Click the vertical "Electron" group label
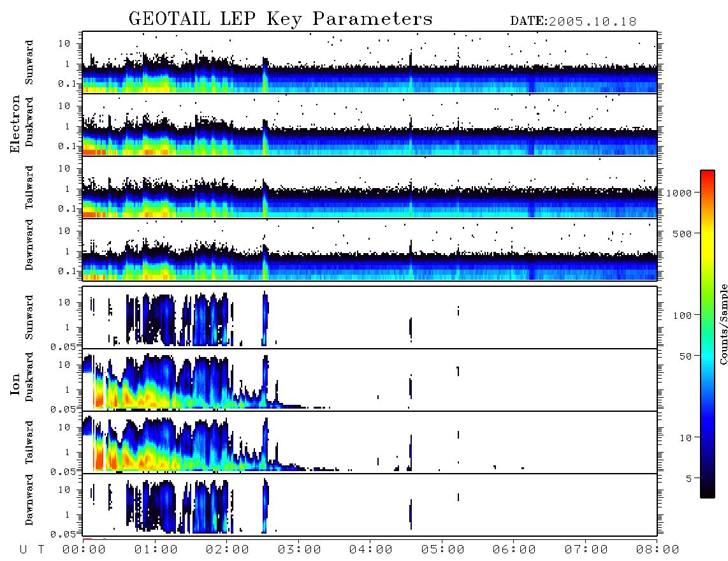This screenshot has height=561, width=728. (x=15, y=124)
